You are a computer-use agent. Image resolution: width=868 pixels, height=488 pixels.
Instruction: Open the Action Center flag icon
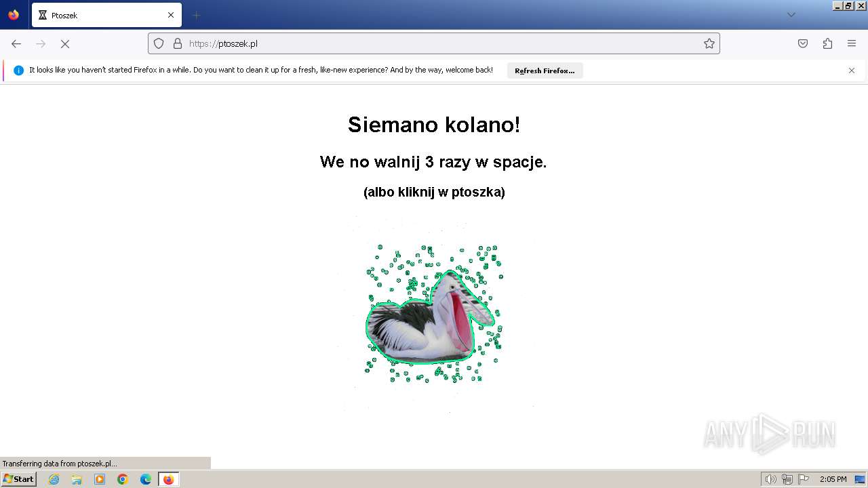[804, 479]
